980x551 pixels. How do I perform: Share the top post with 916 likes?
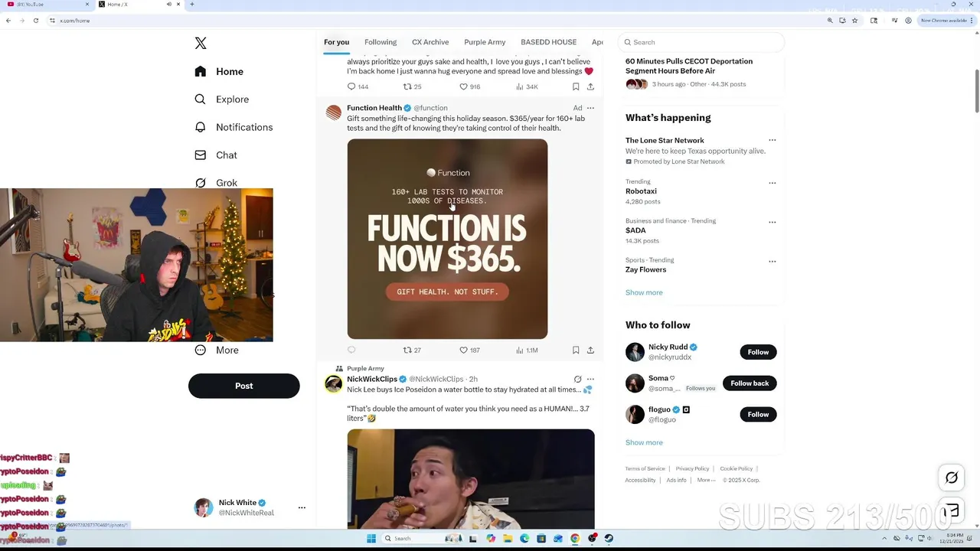590,86
